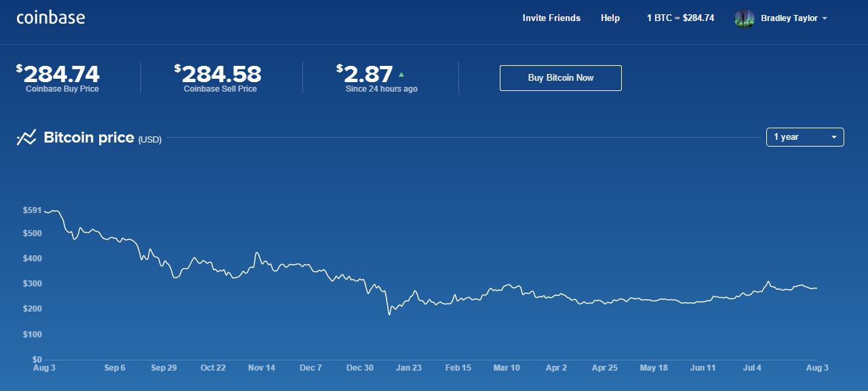
Task: Click the Jun 11 date label
Action: (703, 368)
